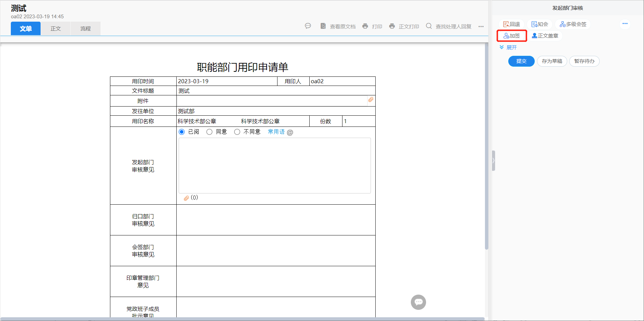644x321 pixels.
Task: Click the 用印人 value oa02
Action: coord(317,81)
